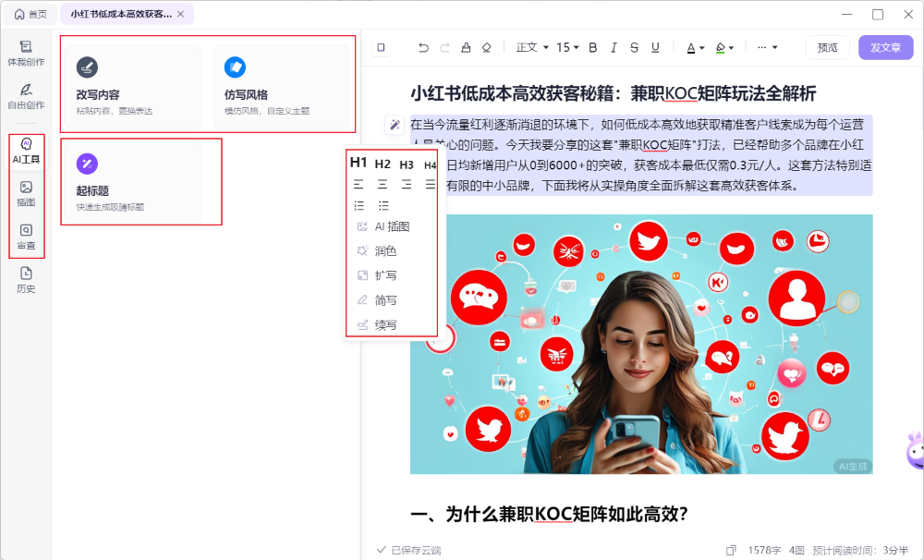Open the 仿写风格 tool card
The width and height of the screenshot is (924, 560).
pos(281,87)
